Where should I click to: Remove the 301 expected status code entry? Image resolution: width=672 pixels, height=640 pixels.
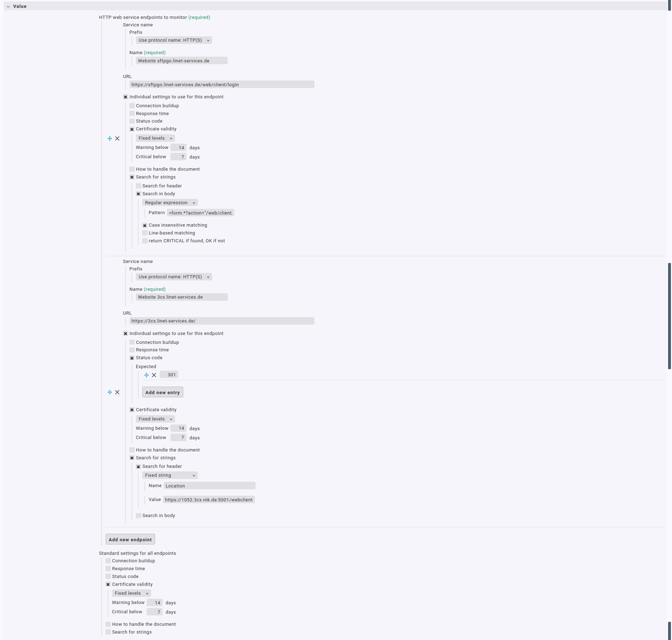[x=154, y=375]
